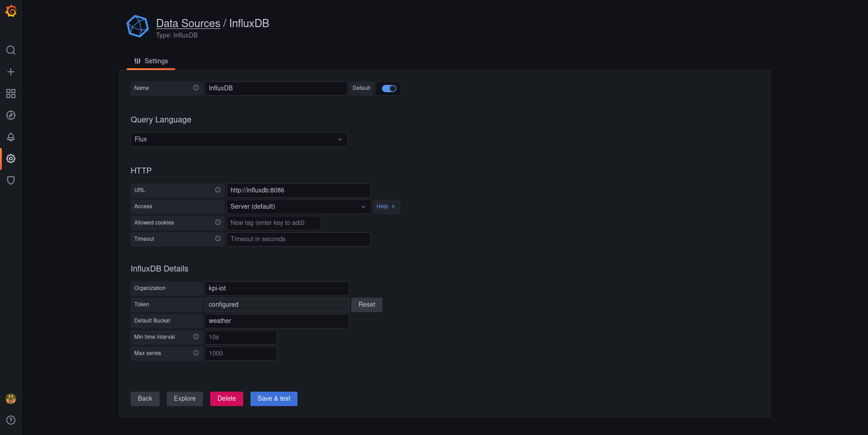
Task: Expand the Access Help section
Action: pos(386,207)
